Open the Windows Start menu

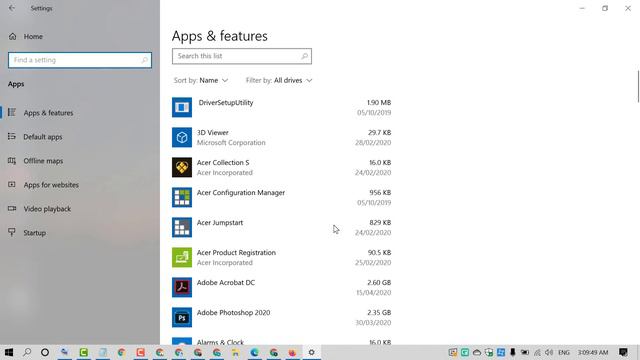(x=9, y=352)
